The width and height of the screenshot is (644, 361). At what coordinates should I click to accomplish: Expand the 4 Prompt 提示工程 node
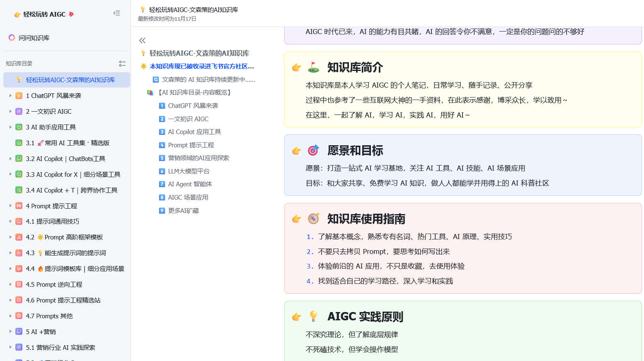[10, 206]
